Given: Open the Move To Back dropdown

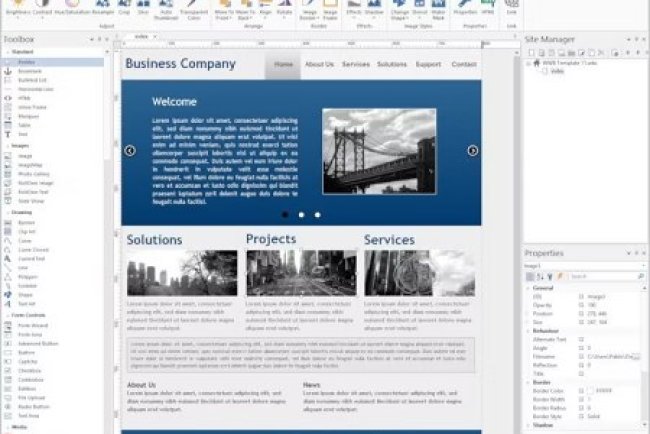Looking at the screenshot, I should point(245,9).
